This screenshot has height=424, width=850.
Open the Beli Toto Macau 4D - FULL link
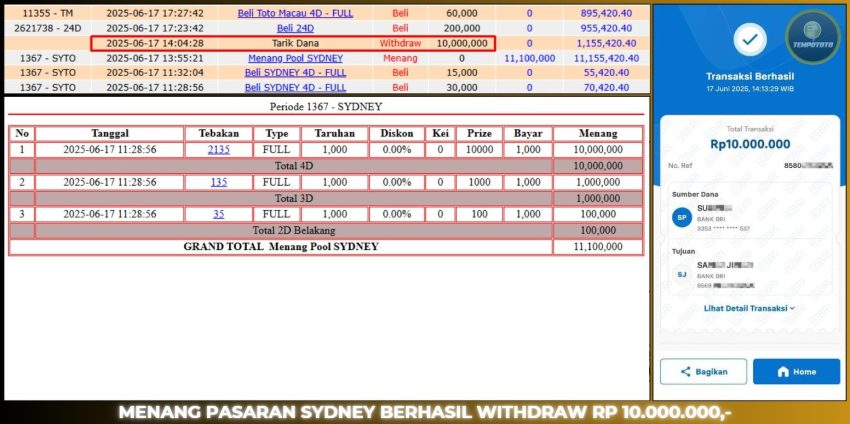(x=295, y=13)
